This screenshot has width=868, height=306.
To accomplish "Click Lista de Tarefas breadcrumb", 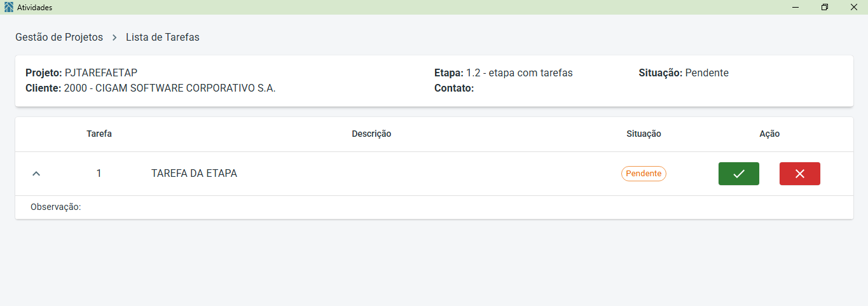I will click(x=163, y=38).
